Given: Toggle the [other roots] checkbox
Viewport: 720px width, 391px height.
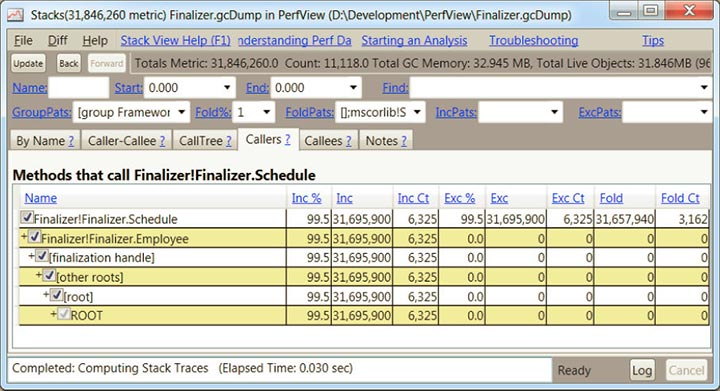Looking at the screenshot, I should click(x=49, y=275).
